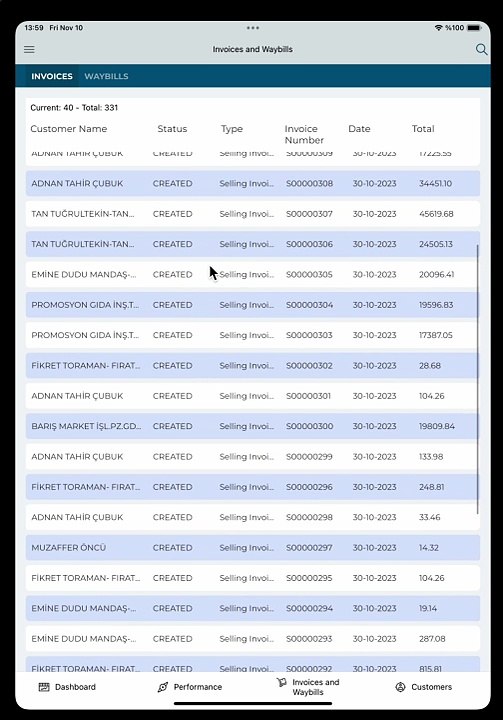Image resolution: width=503 pixels, height=720 pixels.
Task: Click the Total column header
Action: (423, 129)
